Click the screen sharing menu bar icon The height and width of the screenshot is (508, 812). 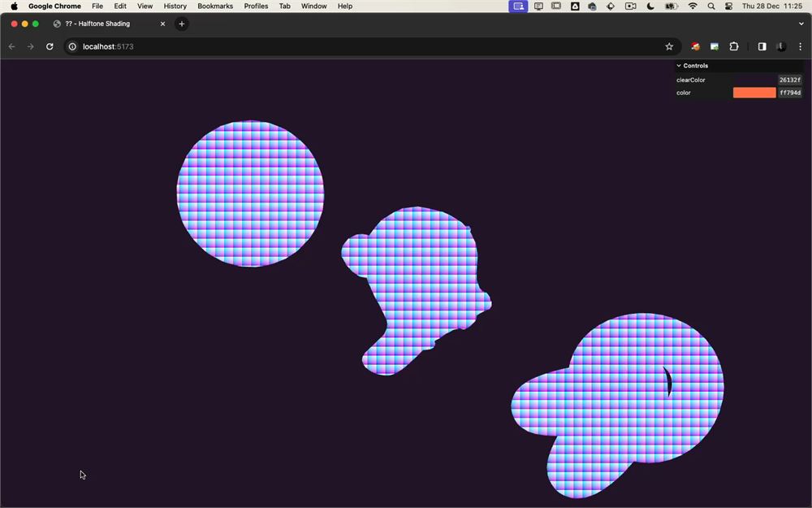coord(518,7)
